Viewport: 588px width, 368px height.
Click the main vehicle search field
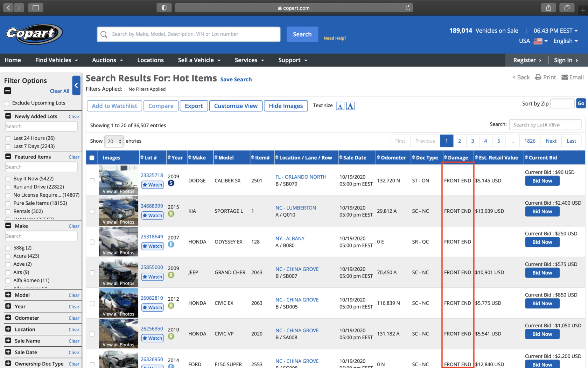pyautogui.click(x=189, y=34)
